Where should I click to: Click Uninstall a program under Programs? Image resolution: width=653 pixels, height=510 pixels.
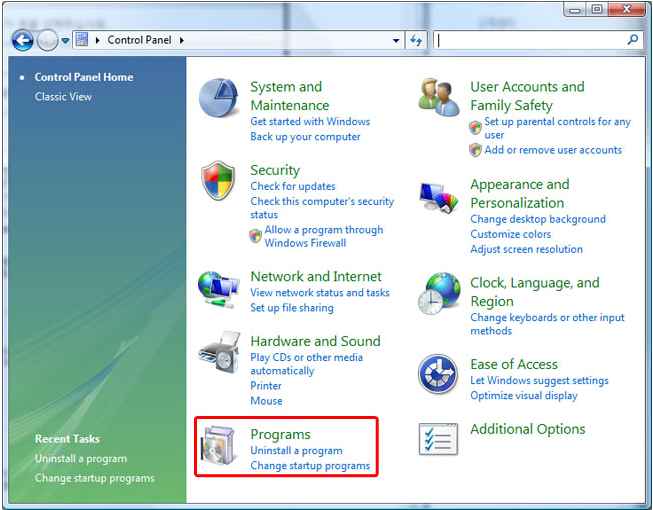pyautogui.click(x=296, y=450)
